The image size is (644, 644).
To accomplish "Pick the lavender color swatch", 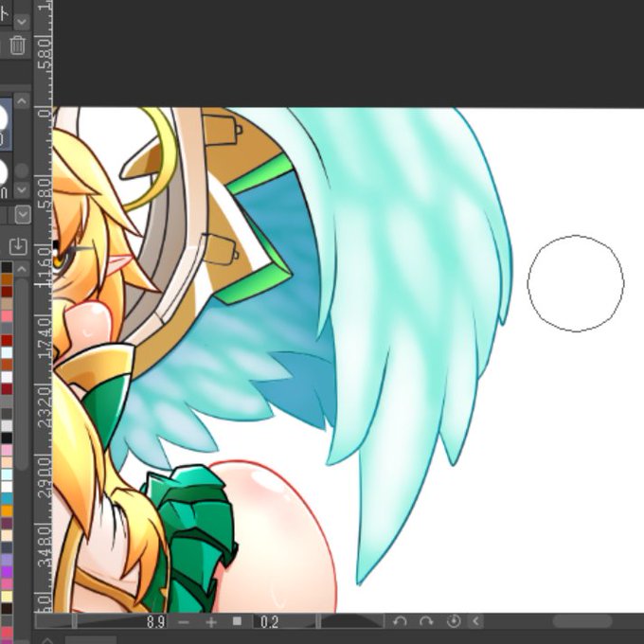I will [x=7, y=560].
